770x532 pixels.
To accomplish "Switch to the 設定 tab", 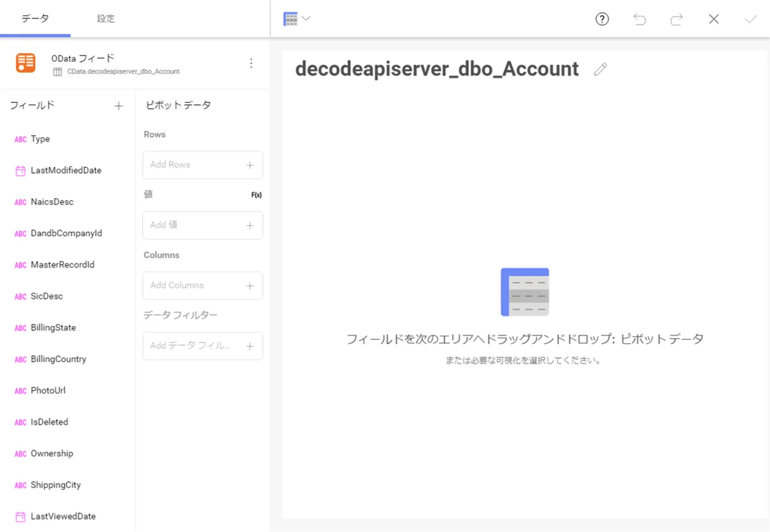I will [106, 19].
